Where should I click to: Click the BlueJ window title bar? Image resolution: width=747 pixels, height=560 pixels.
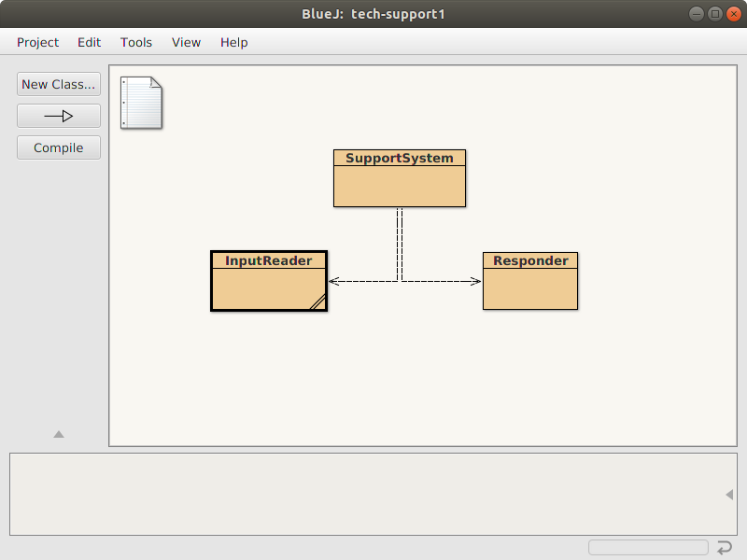(x=373, y=13)
